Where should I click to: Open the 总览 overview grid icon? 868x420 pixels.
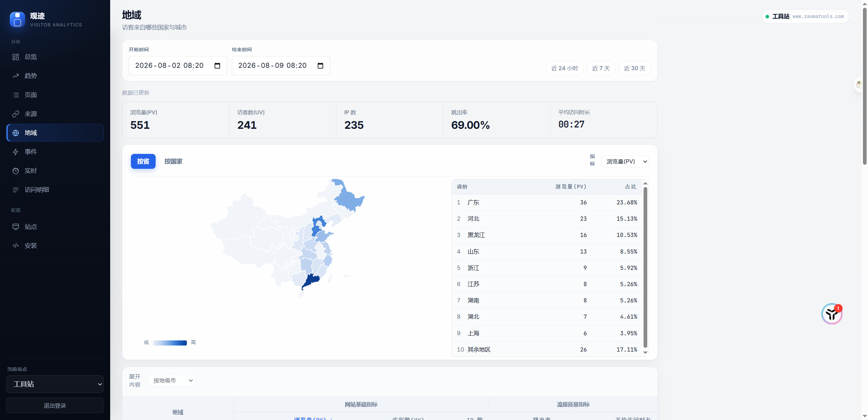[16, 57]
